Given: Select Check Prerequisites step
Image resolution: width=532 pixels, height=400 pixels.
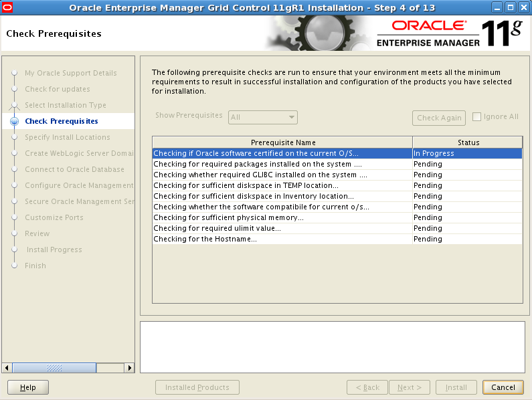Looking at the screenshot, I should click(62, 121).
